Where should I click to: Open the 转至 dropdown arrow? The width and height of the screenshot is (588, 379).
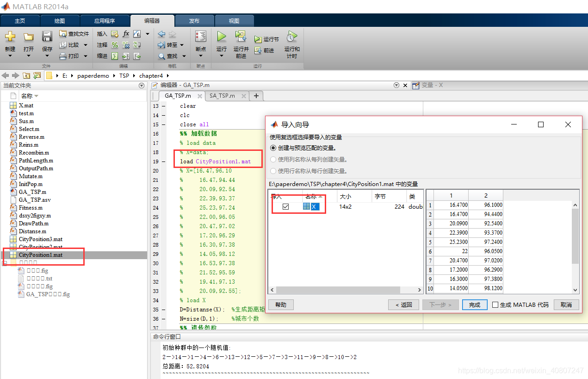coord(182,45)
